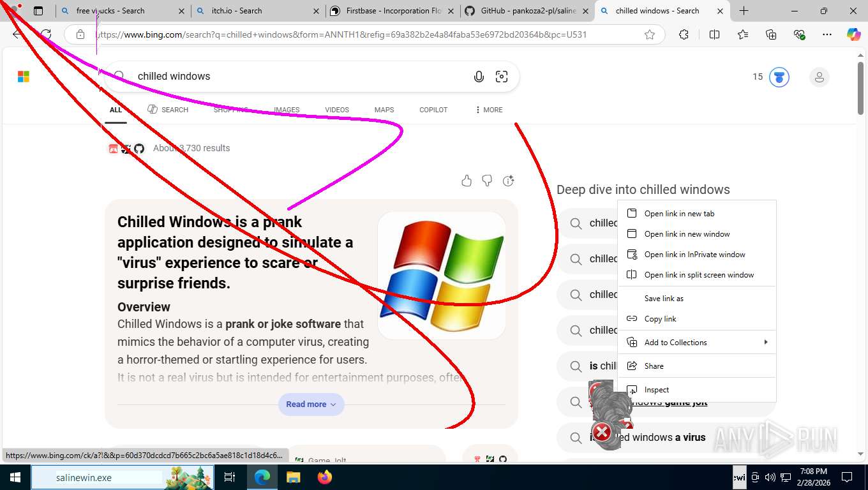The width and height of the screenshot is (868, 490).
Task: Select the SEARCH tab
Action: point(168,110)
